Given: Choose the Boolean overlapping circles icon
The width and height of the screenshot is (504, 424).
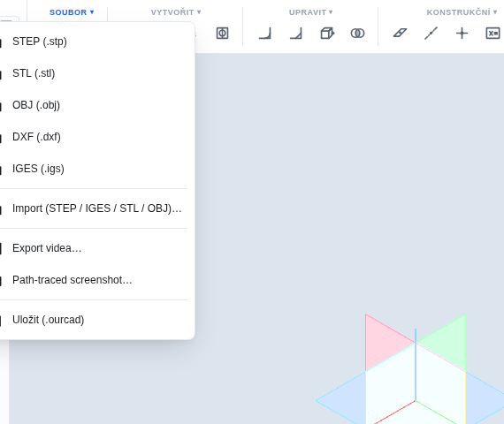Looking at the screenshot, I should click(357, 33).
